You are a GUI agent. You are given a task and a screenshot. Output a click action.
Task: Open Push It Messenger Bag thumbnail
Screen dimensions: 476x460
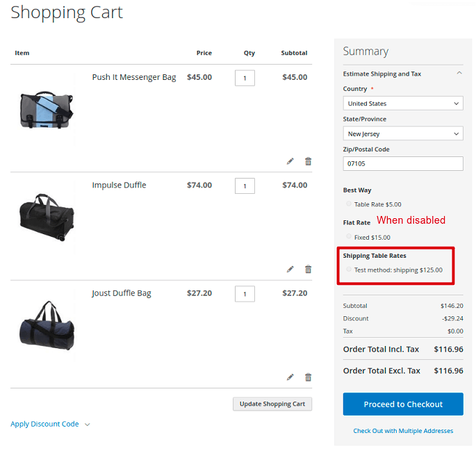click(46, 109)
